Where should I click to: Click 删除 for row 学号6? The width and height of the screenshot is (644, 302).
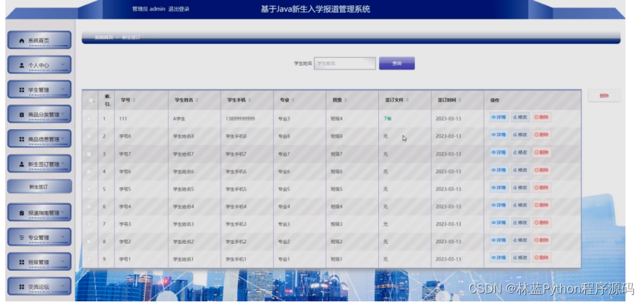[x=542, y=170]
